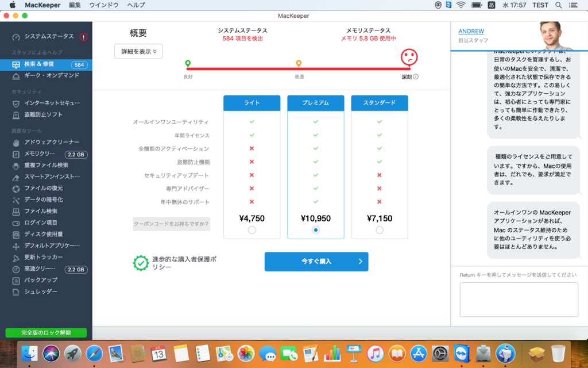The height and width of the screenshot is (368, 588).
Task: Open Finder from the Dock
Action: [x=30, y=354]
